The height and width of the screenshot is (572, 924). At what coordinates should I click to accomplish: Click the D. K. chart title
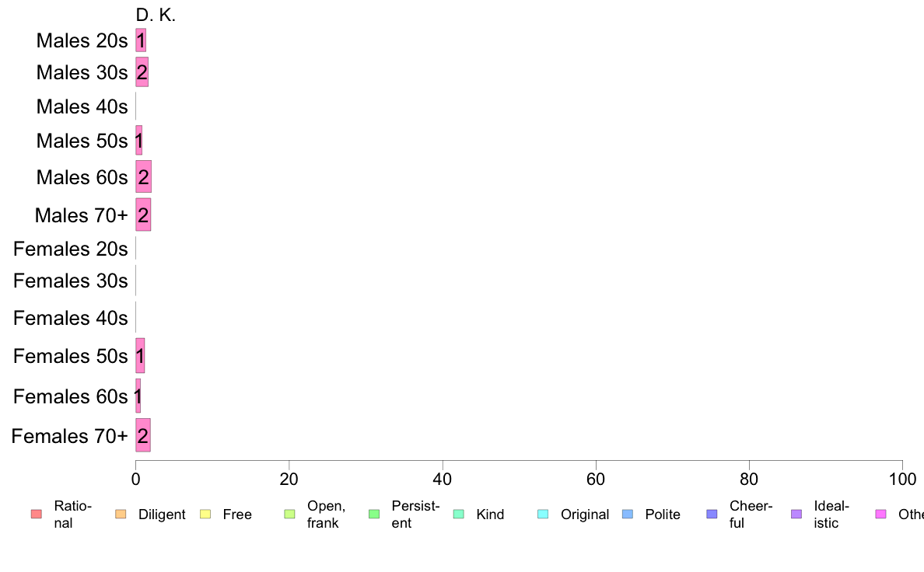pos(156,15)
